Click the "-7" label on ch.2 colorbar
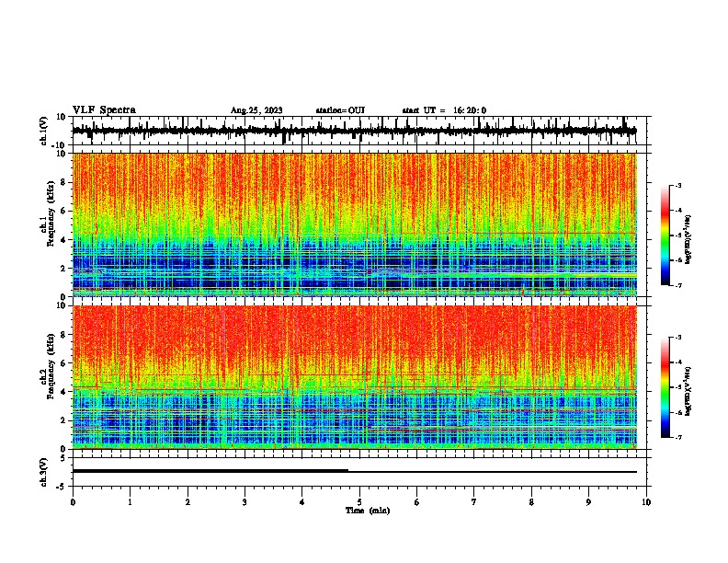 pos(678,437)
